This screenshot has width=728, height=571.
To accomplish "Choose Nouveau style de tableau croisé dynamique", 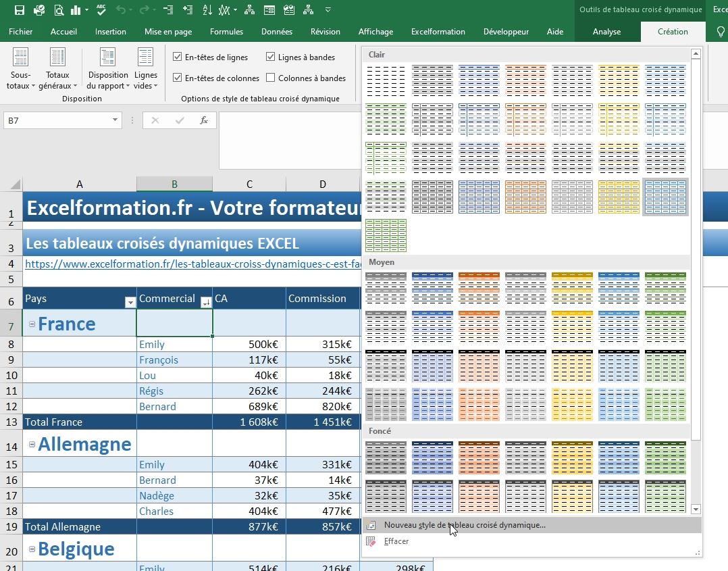I will coord(531,526).
